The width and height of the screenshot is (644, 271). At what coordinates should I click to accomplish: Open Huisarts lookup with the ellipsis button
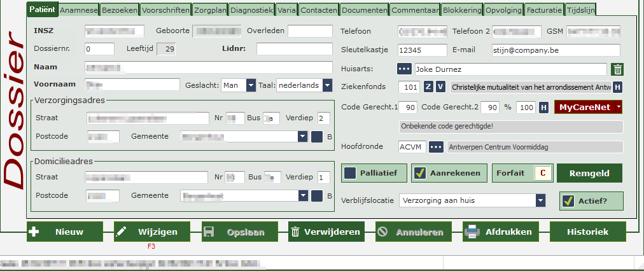(x=404, y=69)
